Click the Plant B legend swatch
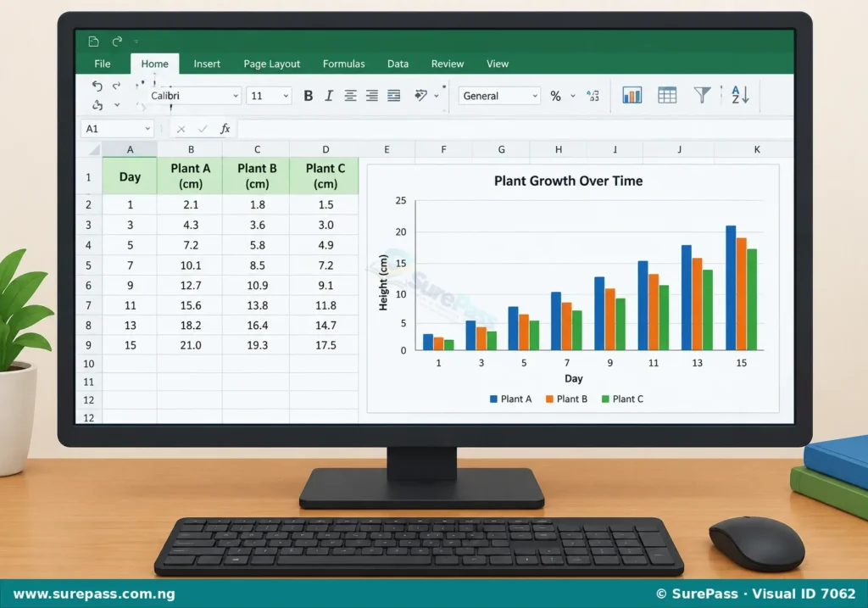 click(x=549, y=399)
